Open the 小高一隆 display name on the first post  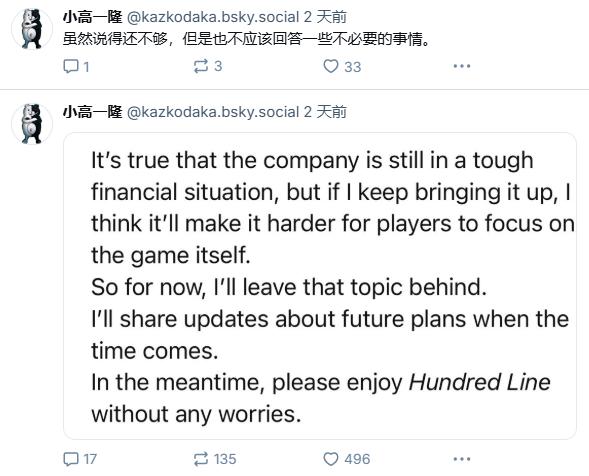(92, 17)
